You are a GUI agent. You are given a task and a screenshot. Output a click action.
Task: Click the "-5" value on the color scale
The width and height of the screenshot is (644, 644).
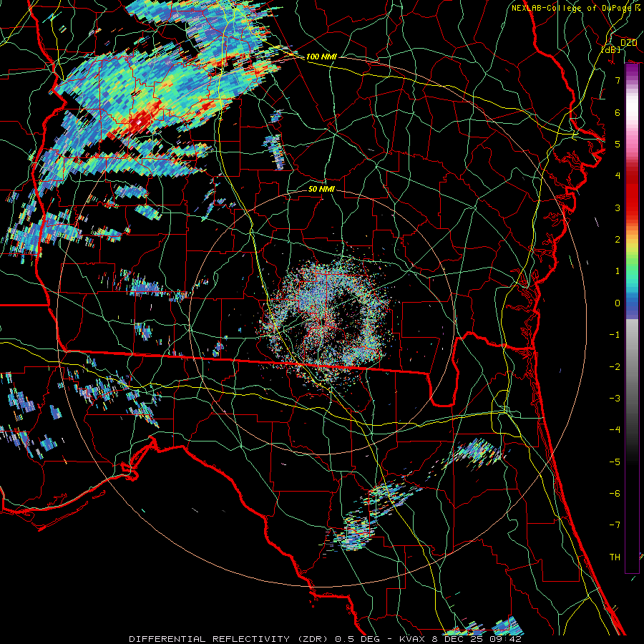[615, 462]
